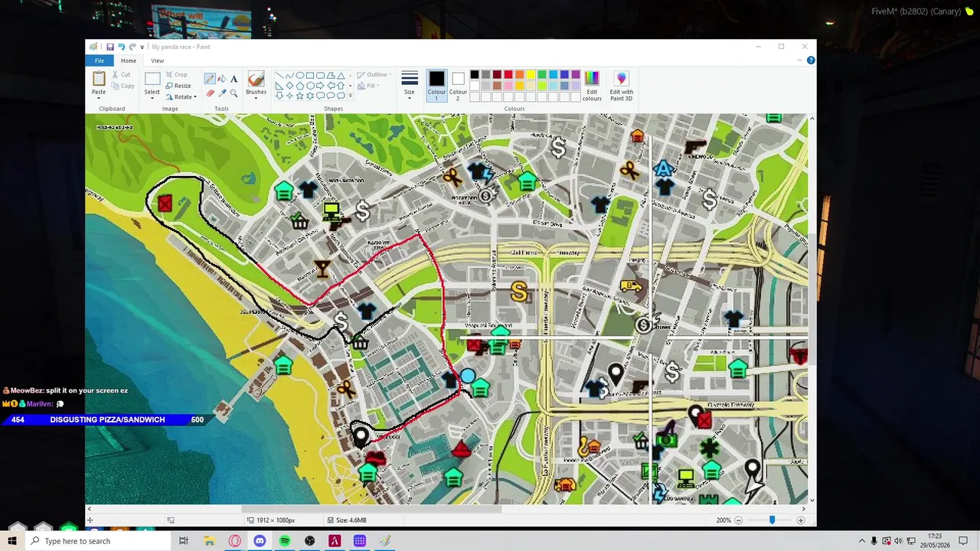The width and height of the screenshot is (980, 551).
Task: Pick the Line shape from the Shapes gallery
Action: coord(280,75)
